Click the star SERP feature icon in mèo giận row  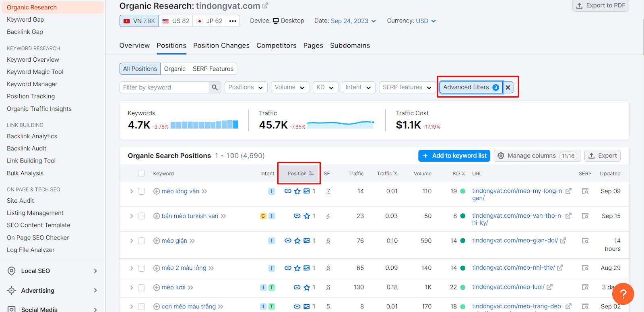tap(297, 241)
